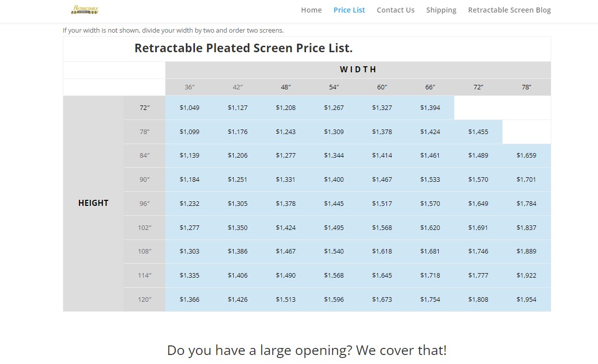Click the HEIGHT row header label
Viewport: 598px width, 364px height.
(x=93, y=203)
